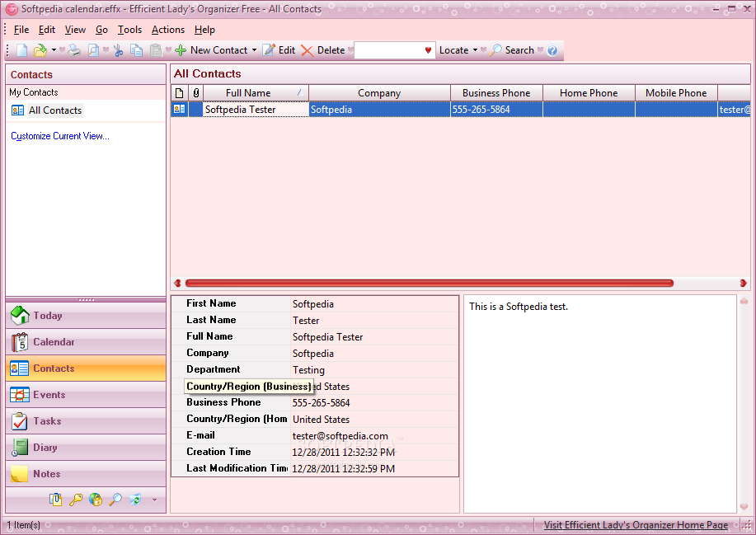Image resolution: width=756 pixels, height=535 pixels.
Task: Click the My Contacts group header
Action: coord(86,92)
